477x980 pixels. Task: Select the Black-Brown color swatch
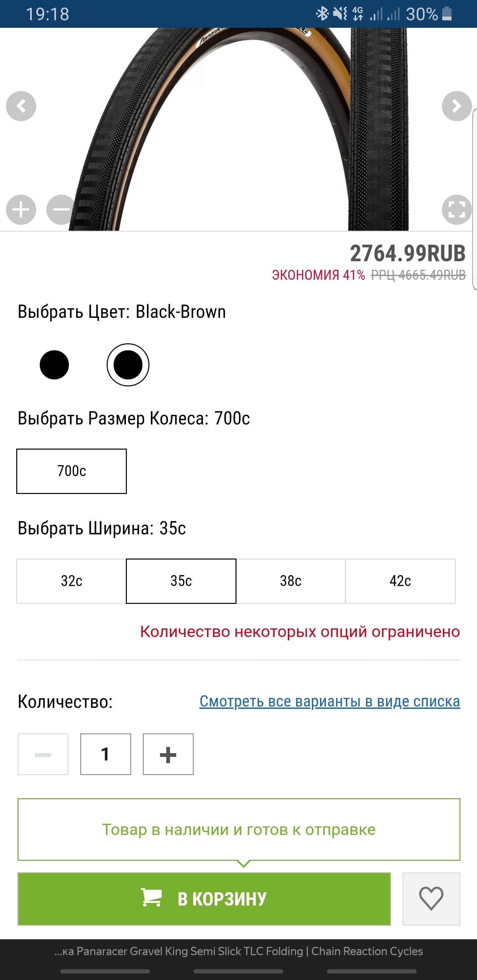pos(128,365)
